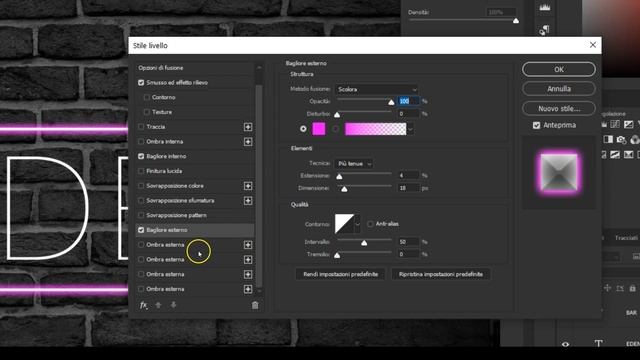The height and width of the screenshot is (360, 640).
Task: Add an Exposure adjustment from the adjustments panel
Action: (x=629, y=124)
